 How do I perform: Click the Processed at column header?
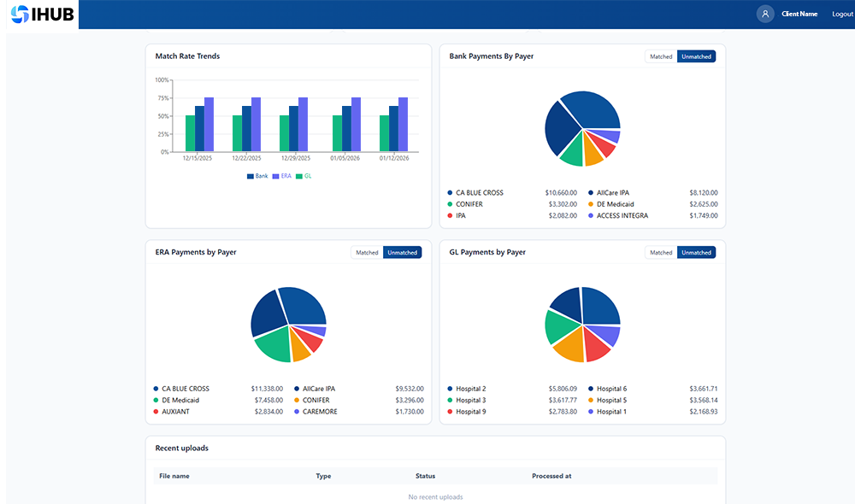click(551, 476)
